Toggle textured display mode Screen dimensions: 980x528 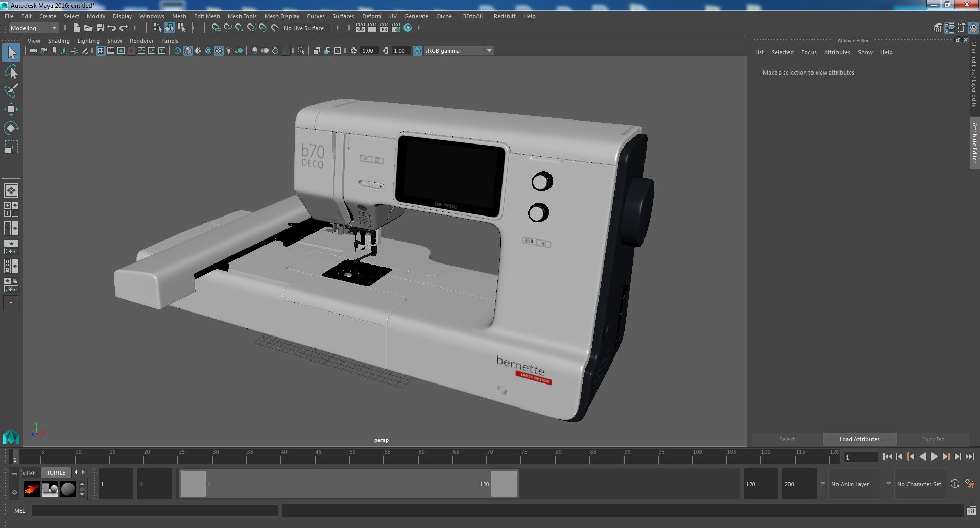click(x=219, y=51)
